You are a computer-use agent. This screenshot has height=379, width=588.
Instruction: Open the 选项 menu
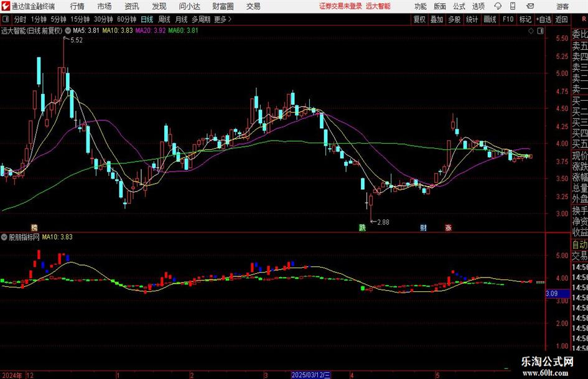coord(478,6)
